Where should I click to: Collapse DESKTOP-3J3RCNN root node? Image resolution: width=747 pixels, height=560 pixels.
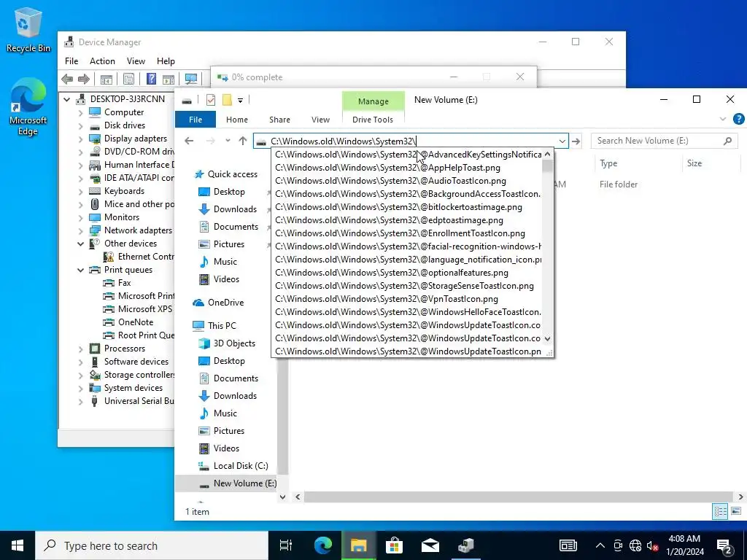66,99
